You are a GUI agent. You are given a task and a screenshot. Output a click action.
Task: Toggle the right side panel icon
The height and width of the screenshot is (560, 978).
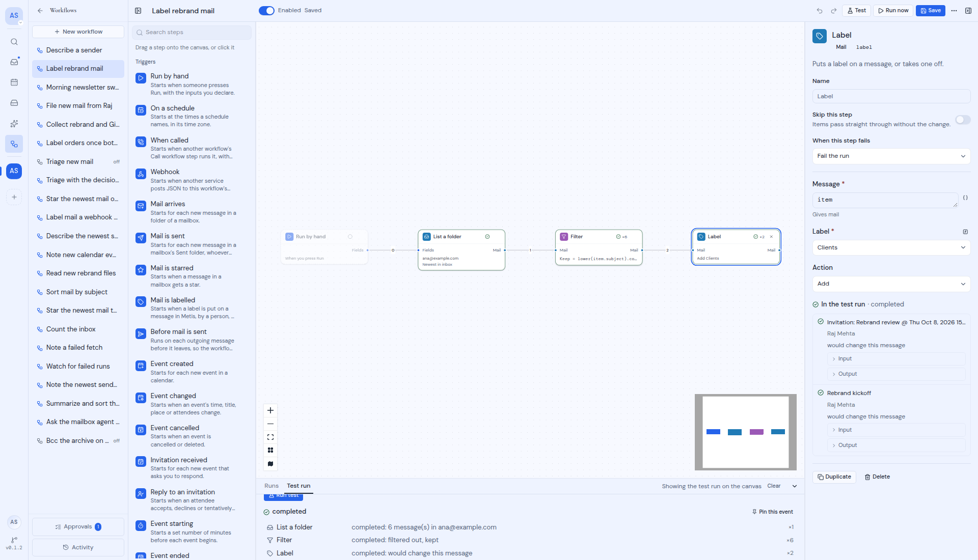[968, 11]
